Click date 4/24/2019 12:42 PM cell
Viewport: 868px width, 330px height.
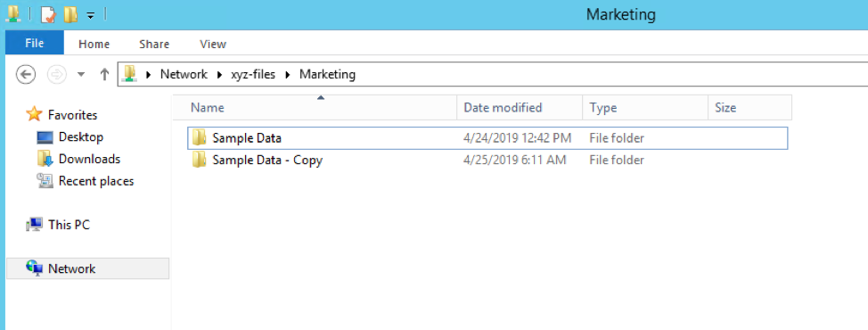(x=518, y=138)
